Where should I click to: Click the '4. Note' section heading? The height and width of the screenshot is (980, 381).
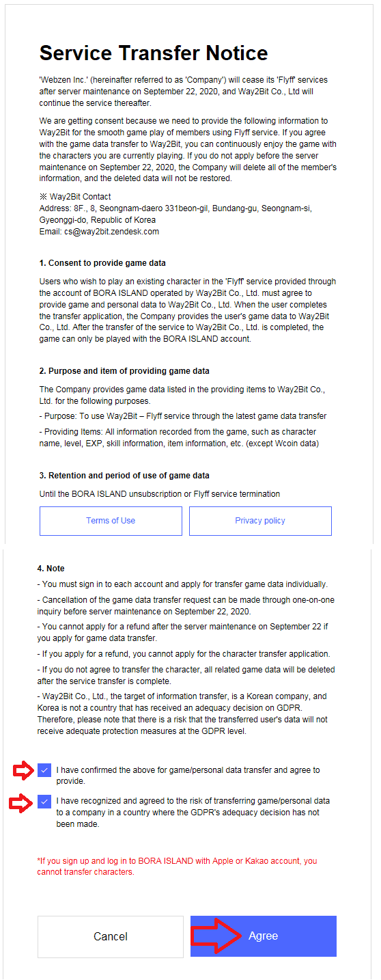tap(51, 569)
